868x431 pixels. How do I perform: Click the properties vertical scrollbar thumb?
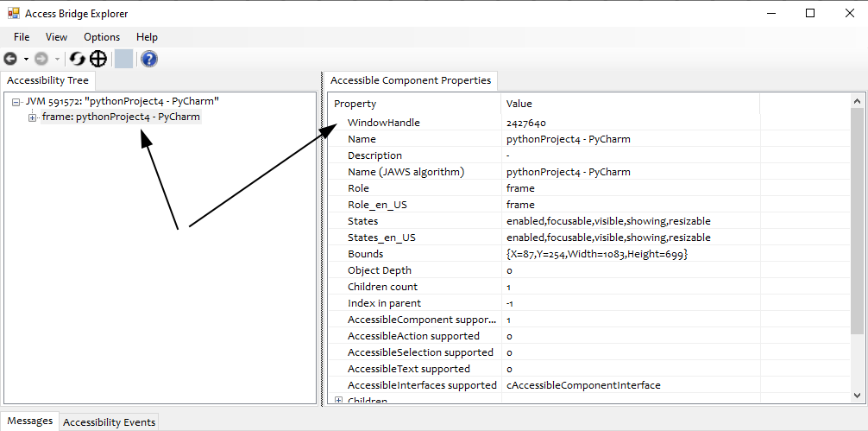857,221
